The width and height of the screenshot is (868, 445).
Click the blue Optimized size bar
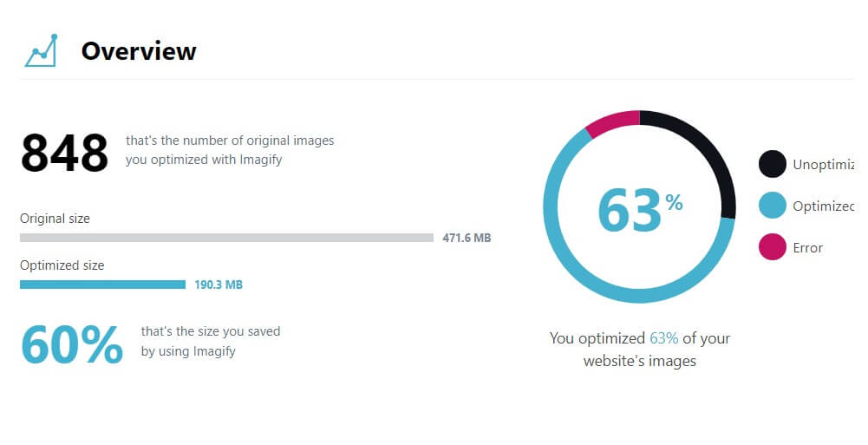102,285
